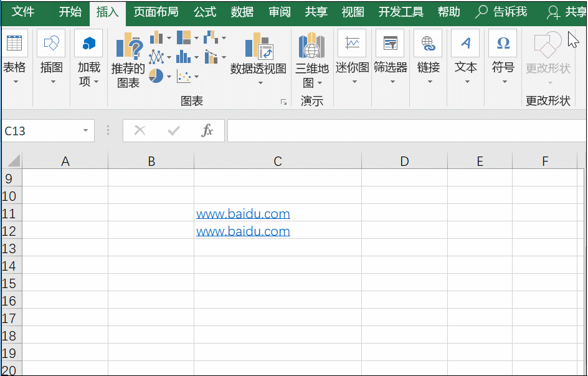Expand the scatter chart dropdown arrow
The height and width of the screenshot is (376, 588).
click(196, 77)
